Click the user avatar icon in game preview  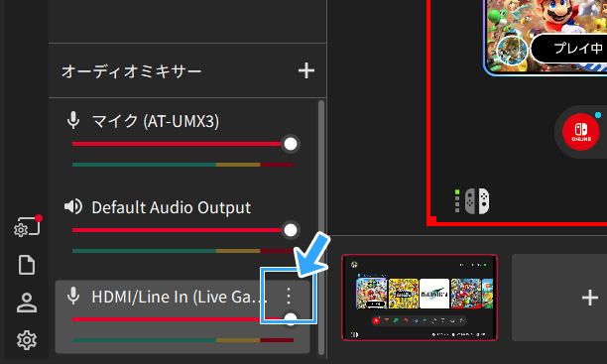click(x=512, y=51)
